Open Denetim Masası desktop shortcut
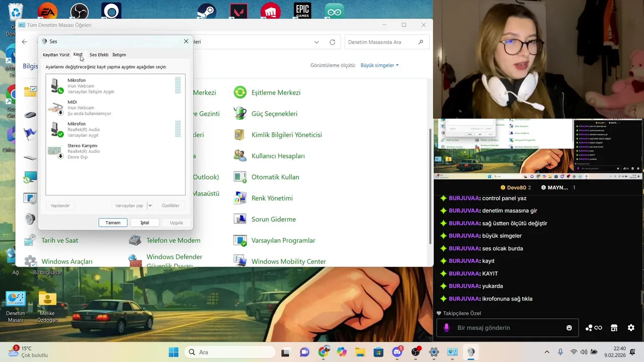The width and height of the screenshot is (644, 362). pos(16,307)
